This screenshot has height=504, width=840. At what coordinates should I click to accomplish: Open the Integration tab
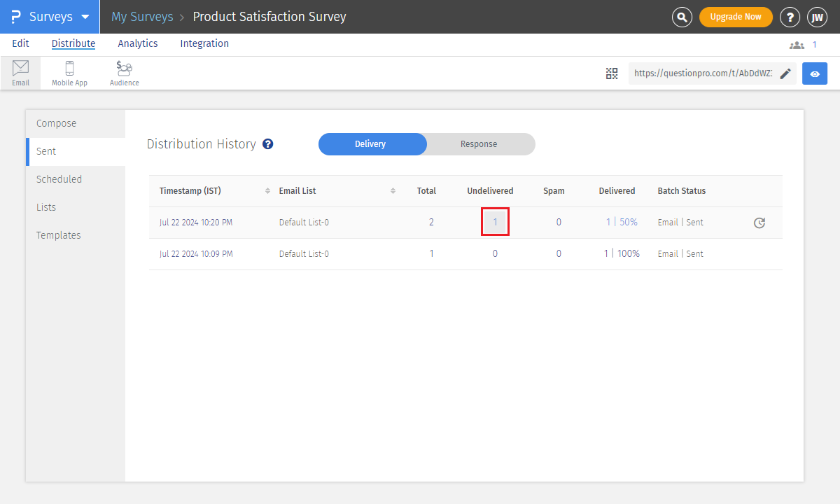point(204,43)
